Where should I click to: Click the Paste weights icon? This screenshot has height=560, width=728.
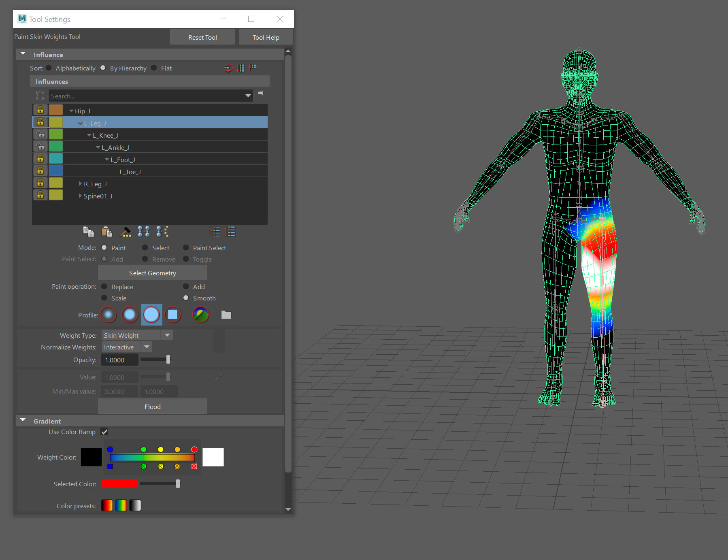[106, 232]
